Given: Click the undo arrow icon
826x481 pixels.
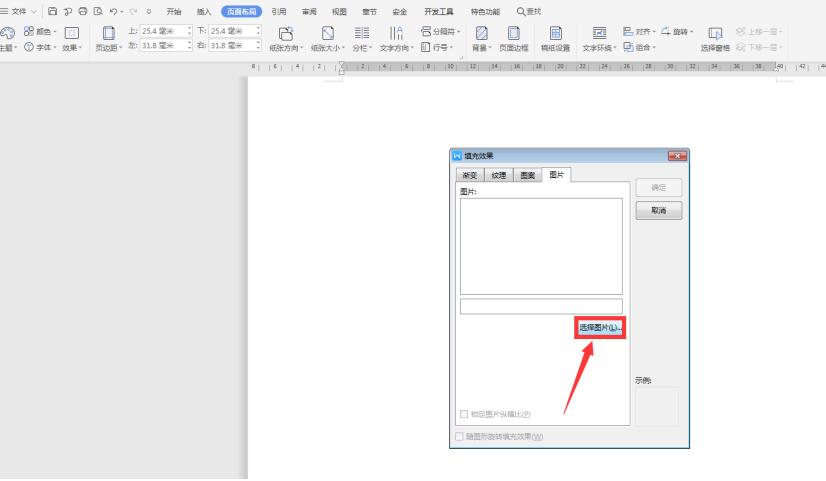Looking at the screenshot, I should tap(113, 11).
